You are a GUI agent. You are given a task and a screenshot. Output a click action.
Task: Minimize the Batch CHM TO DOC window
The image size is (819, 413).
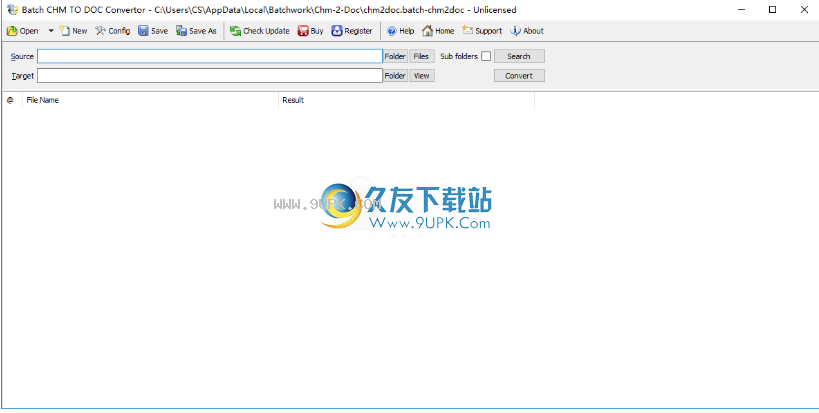741,9
